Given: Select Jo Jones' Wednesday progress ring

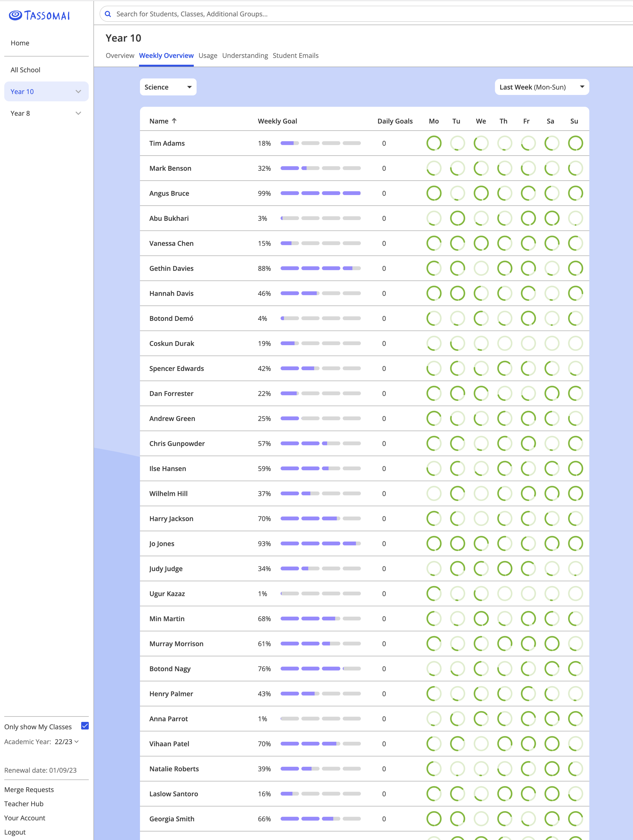Looking at the screenshot, I should (481, 543).
